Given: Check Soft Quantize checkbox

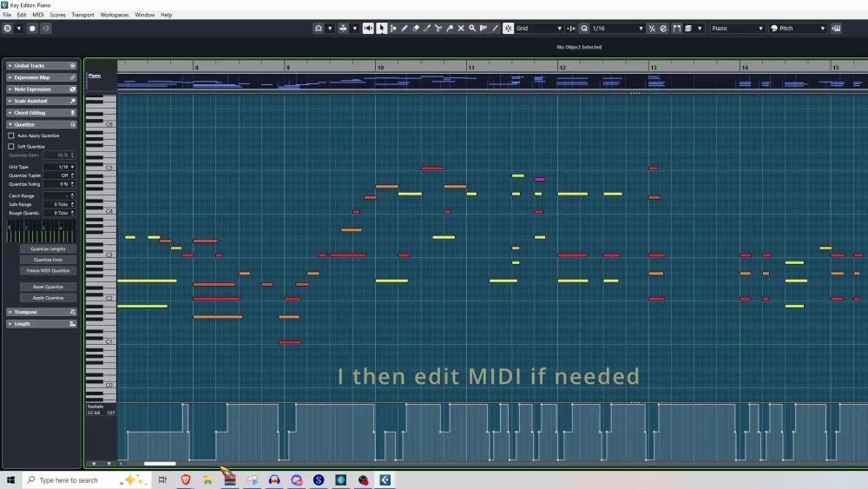Looking at the screenshot, I should [x=11, y=147].
